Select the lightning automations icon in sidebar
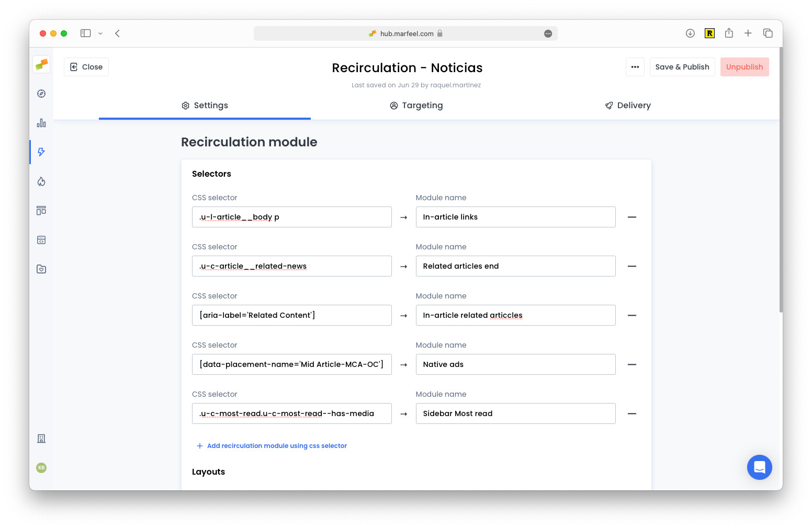 click(x=41, y=152)
